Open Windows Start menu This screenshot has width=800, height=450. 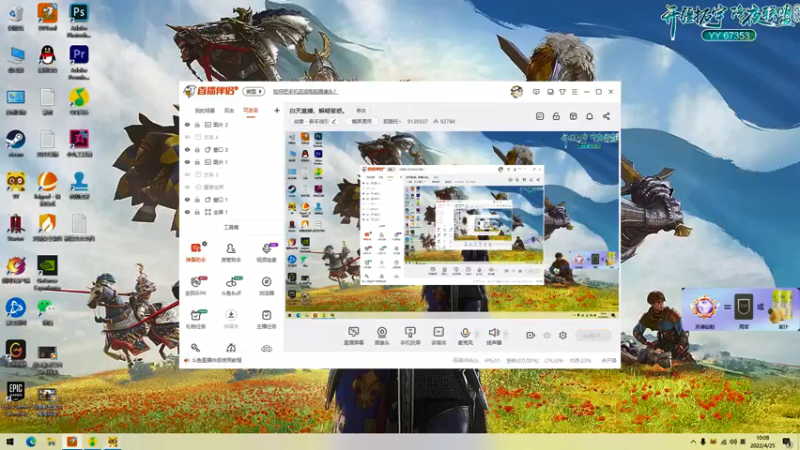click(9, 442)
